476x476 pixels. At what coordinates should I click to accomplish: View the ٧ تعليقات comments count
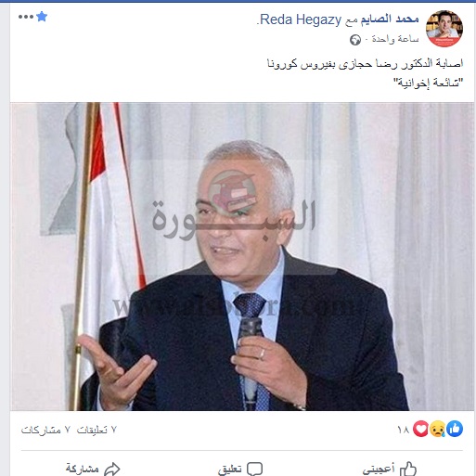(x=96, y=430)
